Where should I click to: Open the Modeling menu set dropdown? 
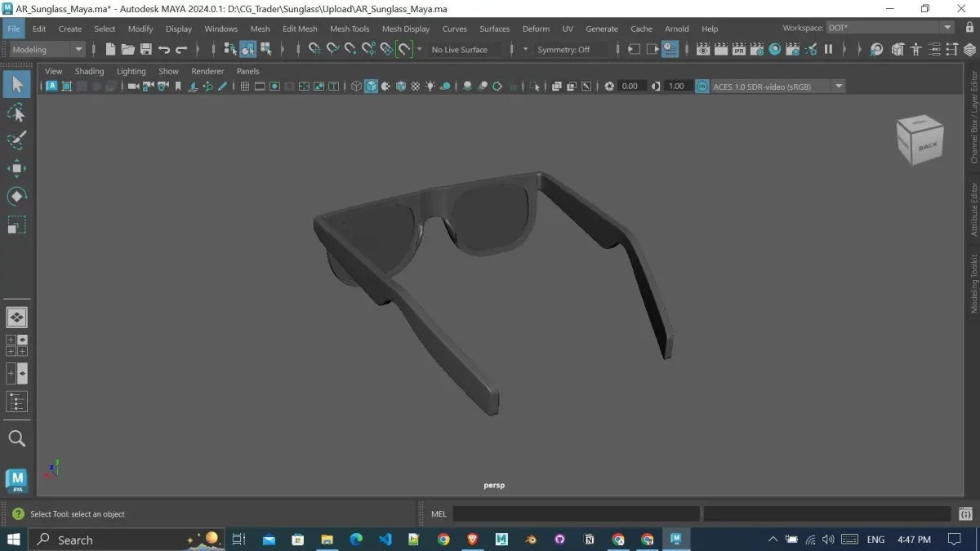[48, 50]
